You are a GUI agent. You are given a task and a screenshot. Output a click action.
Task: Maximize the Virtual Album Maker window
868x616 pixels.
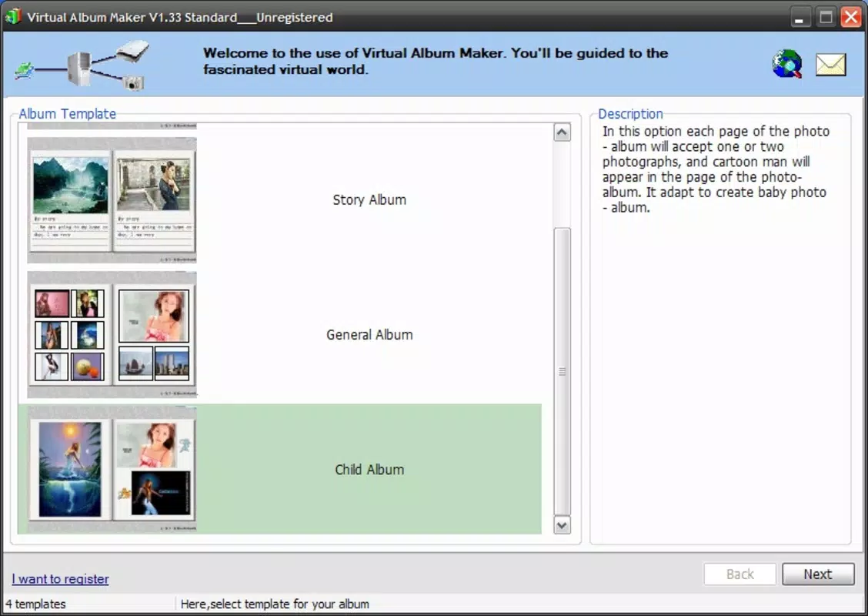826,17
